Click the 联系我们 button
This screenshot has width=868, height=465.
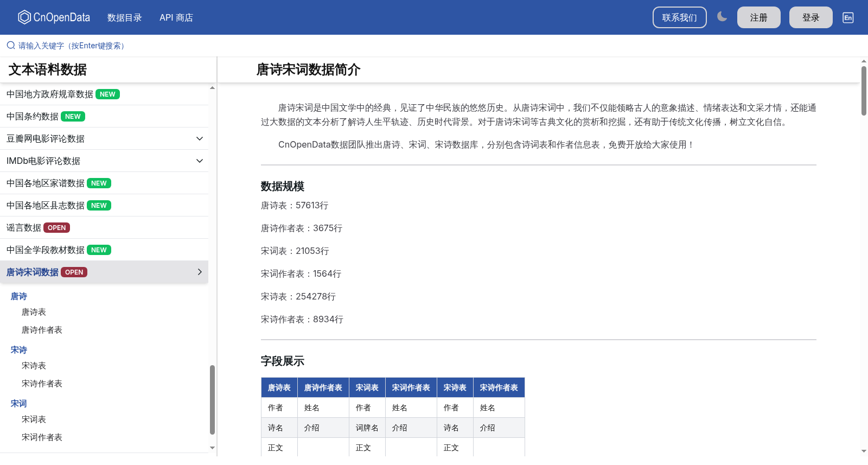(679, 17)
